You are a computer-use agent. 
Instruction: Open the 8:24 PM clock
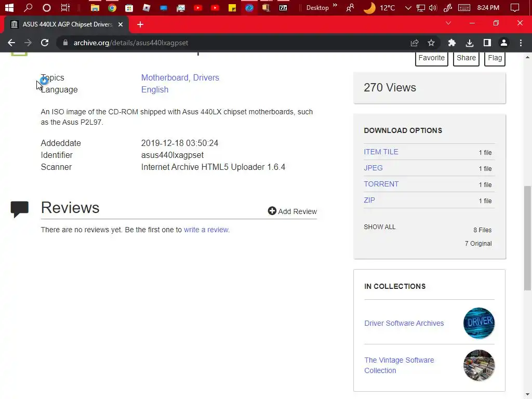pyautogui.click(x=488, y=7)
